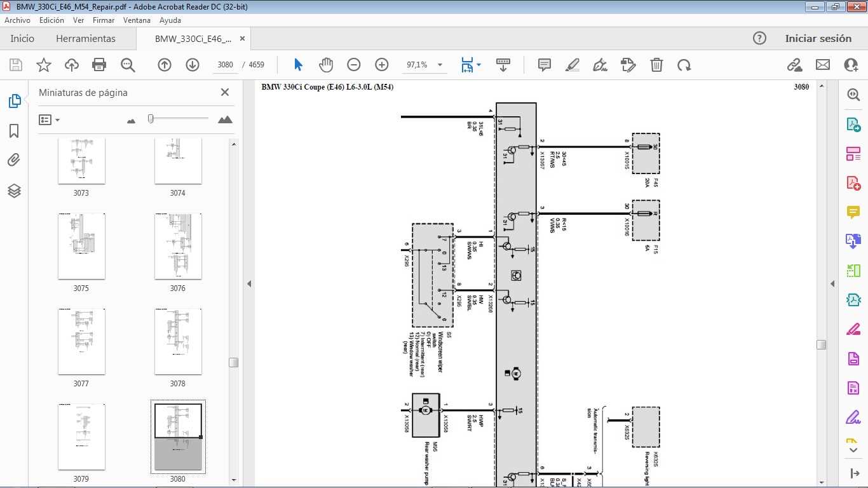
Task: Click the thumbnail panel scrollbar handle
Action: [x=234, y=362]
